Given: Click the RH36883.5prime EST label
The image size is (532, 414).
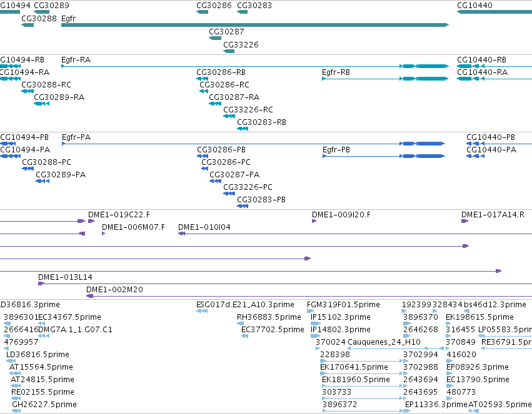Looking at the screenshot, I should [269, 317].
